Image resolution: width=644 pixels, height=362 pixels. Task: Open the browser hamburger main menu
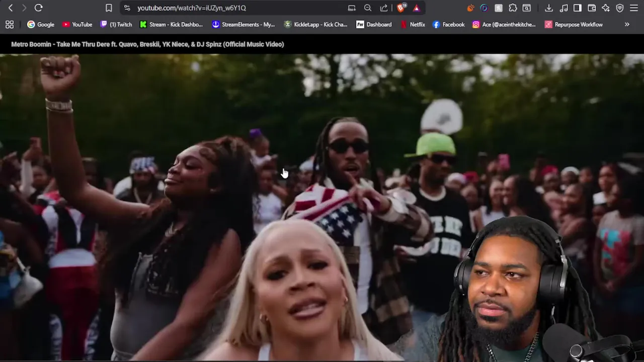(x=634, y=8)
